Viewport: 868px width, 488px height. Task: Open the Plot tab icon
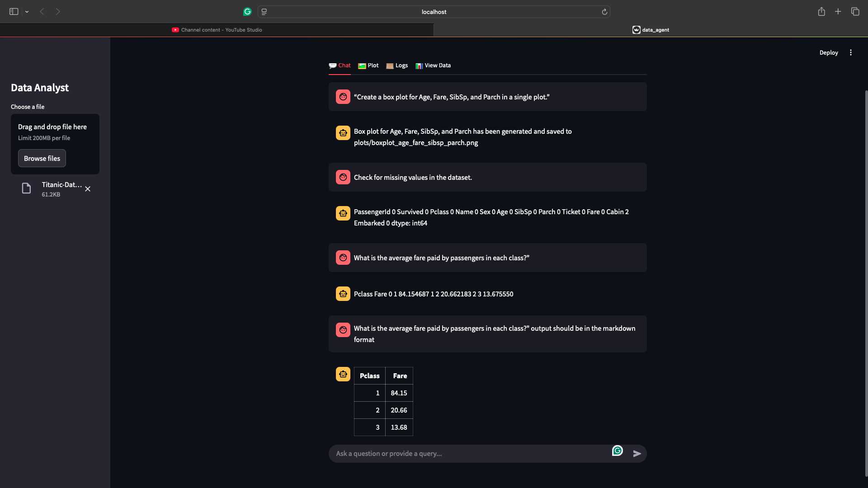[362, 66]
